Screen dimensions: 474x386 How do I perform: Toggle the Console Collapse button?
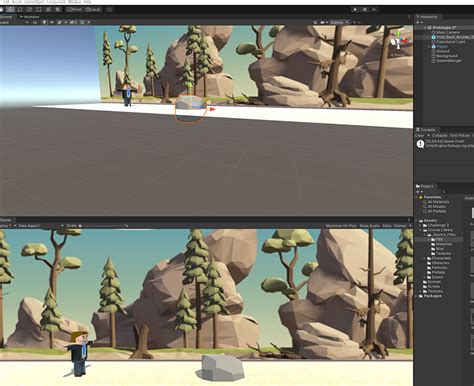(439, 136)
